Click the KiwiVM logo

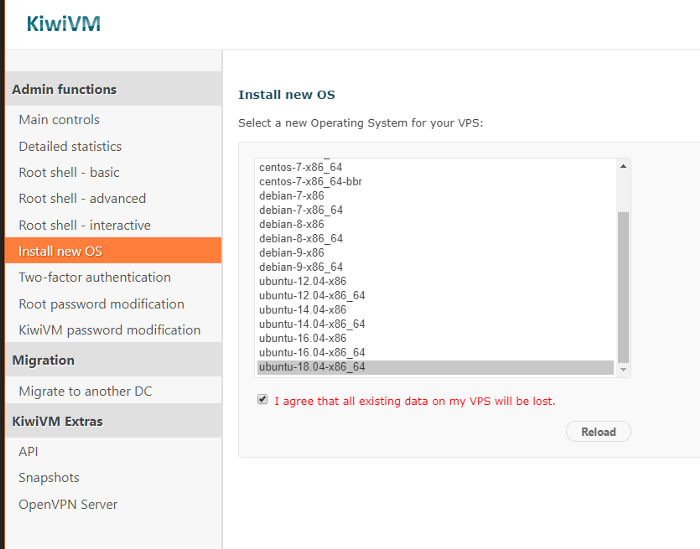pos(63,24)
